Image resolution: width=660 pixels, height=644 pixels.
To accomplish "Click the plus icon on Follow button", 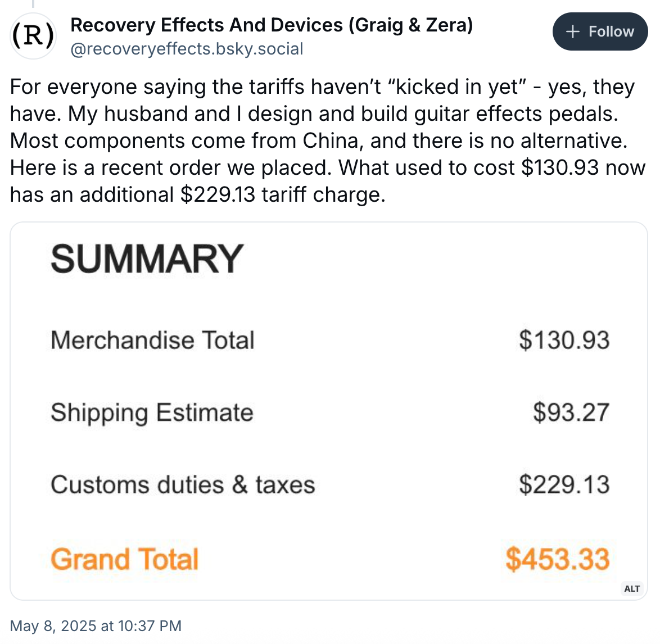I will 572,31.
